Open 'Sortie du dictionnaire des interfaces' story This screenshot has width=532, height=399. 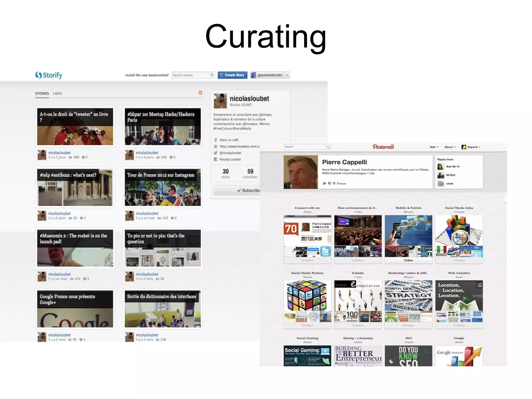click(x=163, y=309)
